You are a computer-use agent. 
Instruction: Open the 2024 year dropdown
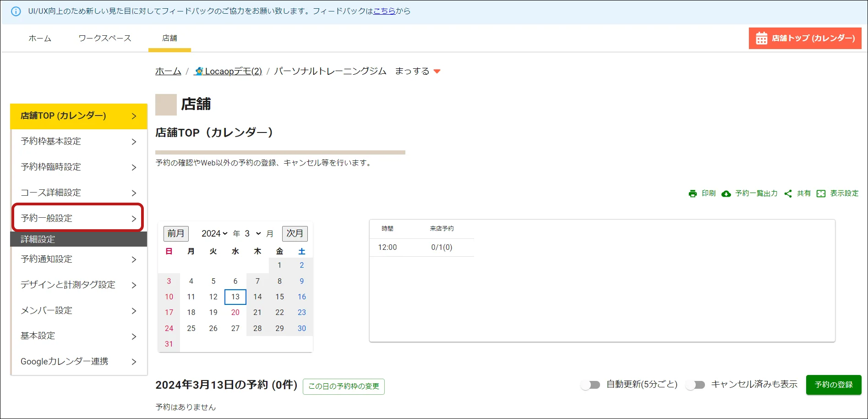coord(214,233)
